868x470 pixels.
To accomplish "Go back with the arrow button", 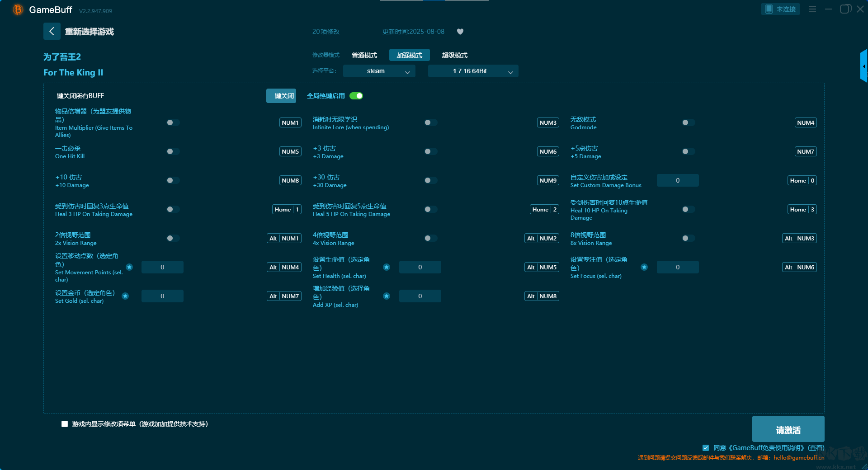I will click(52, 31).
